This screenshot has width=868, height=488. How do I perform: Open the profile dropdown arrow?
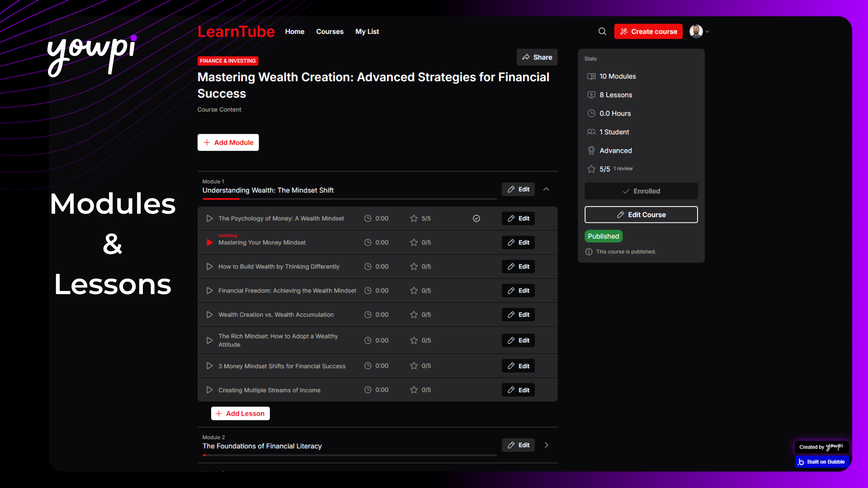coord(708,32)
